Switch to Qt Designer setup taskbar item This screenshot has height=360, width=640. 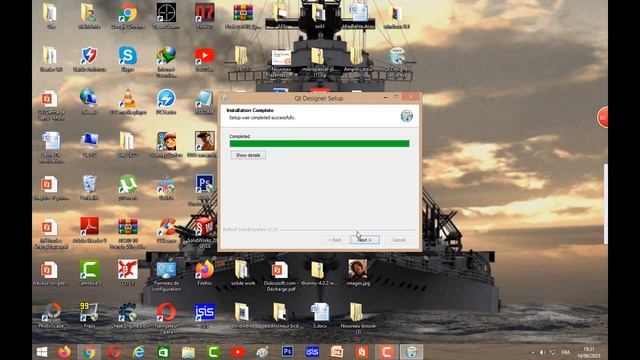click(411, 352)
